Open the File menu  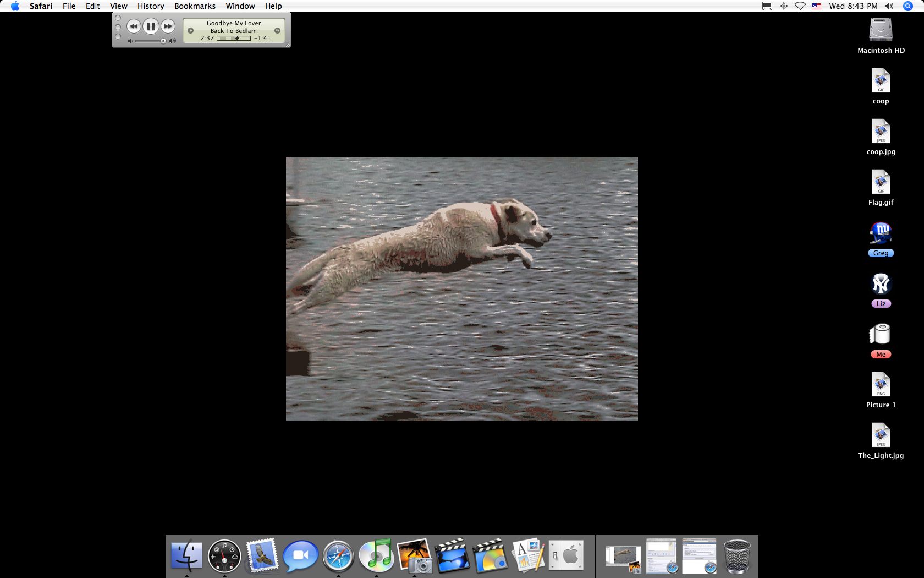[69, 6]
